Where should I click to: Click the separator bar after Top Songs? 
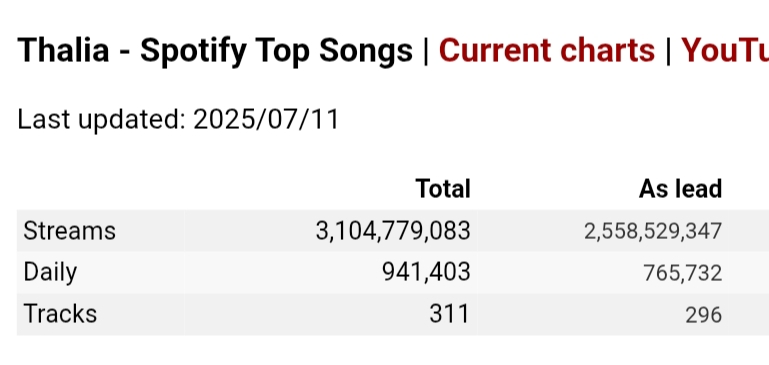pyautogui.click(x=425, y=50)
